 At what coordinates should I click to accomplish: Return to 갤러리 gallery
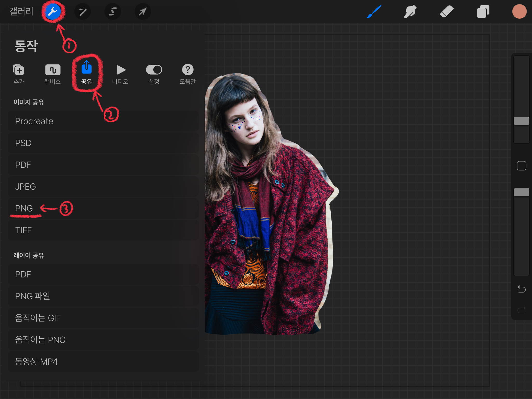21,11
